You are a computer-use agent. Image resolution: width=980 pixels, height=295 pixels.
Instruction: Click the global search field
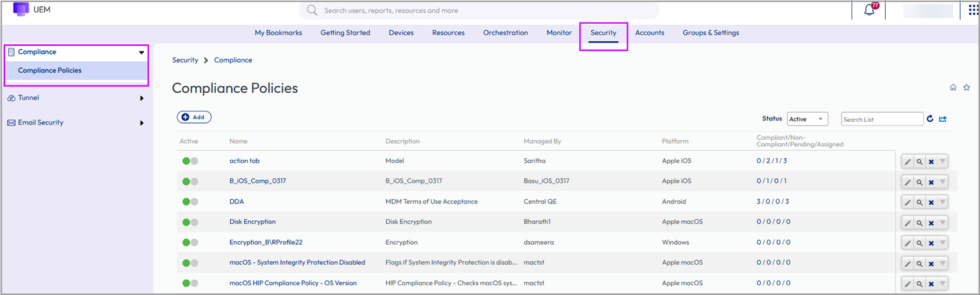478,10
